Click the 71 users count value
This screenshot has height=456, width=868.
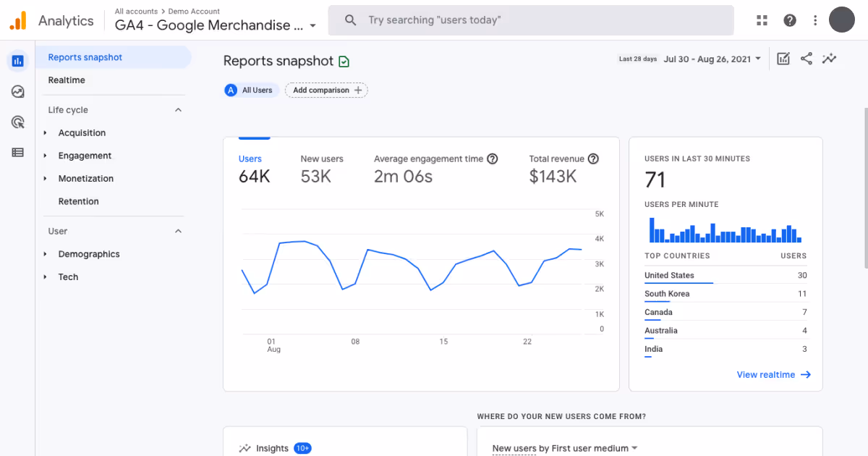(x=655, y=180)
